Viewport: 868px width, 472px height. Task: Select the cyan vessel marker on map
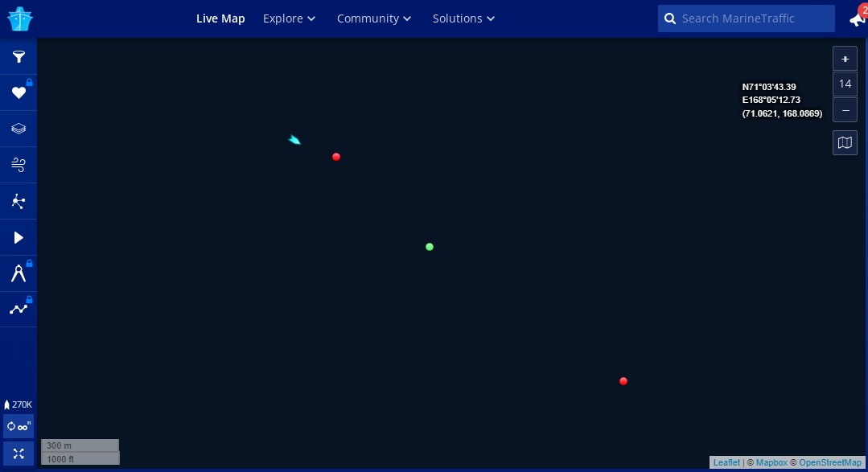[294, 140]
